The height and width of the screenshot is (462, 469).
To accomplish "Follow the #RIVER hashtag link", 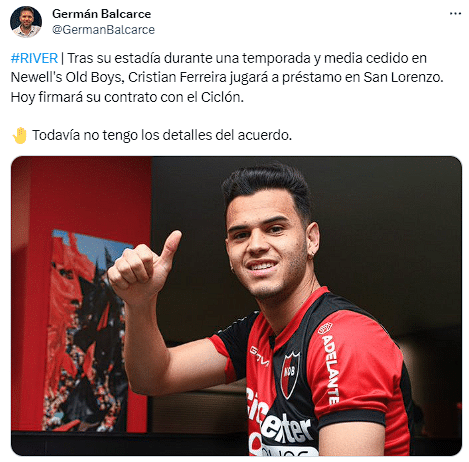I will coord(34,58).
